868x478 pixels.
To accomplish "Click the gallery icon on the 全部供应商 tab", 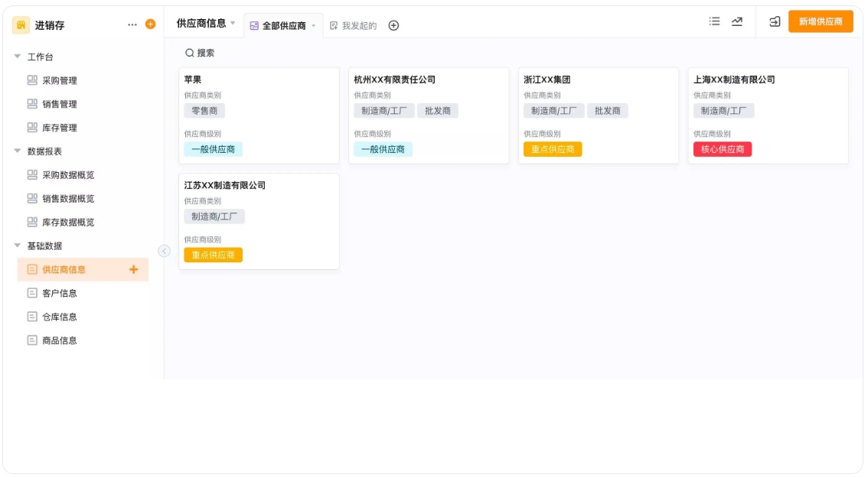I will click(255, 24).
